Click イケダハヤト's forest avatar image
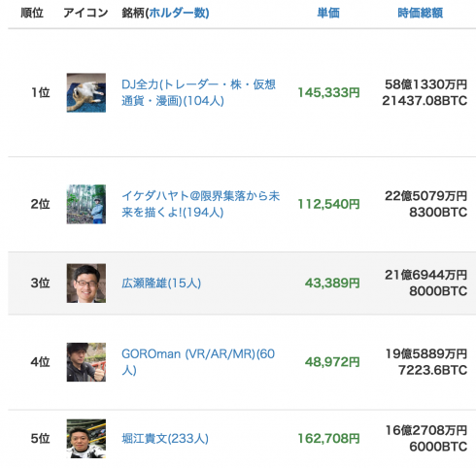Image resolution: width=476 pixels, height=468 pixels. (x=86, y=204)
